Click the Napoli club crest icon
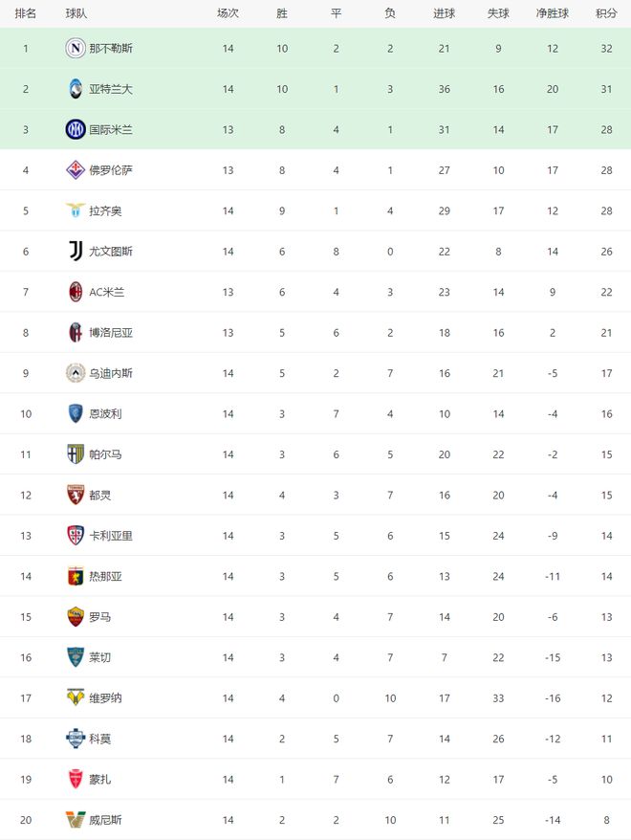631x840 pixels. point(76,48)
